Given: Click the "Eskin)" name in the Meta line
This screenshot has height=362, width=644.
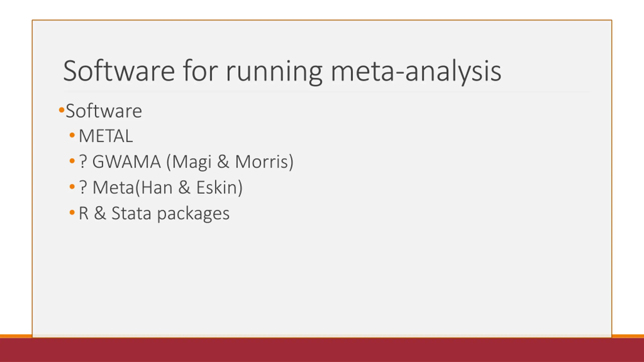Looking at the screenshot, I should click(x=219, y=187).
